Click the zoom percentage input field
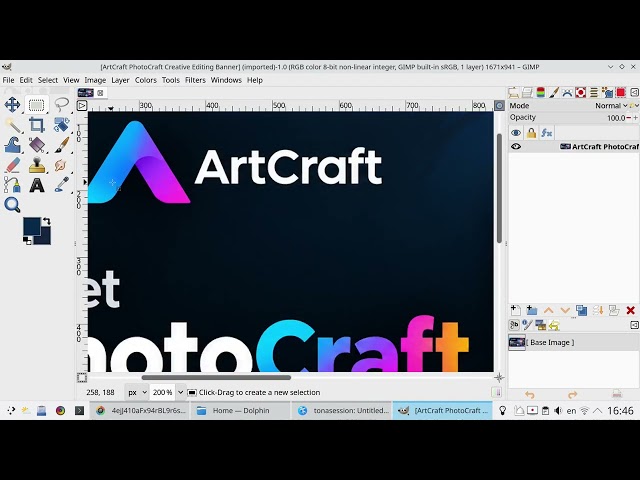 tap(162, 392)
